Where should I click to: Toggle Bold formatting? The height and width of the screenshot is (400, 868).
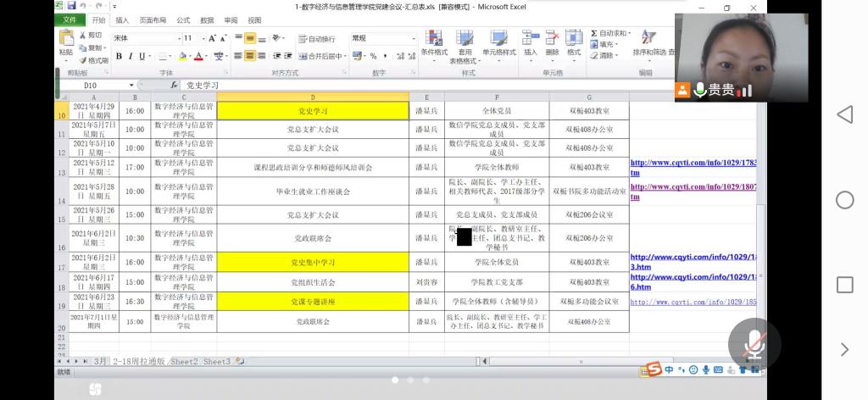119,57
